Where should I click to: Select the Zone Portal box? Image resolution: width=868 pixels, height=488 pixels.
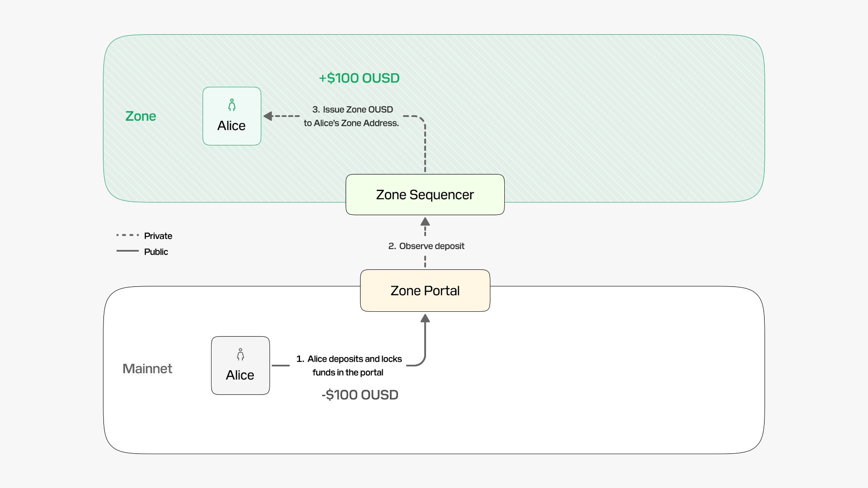click(425, 291)
